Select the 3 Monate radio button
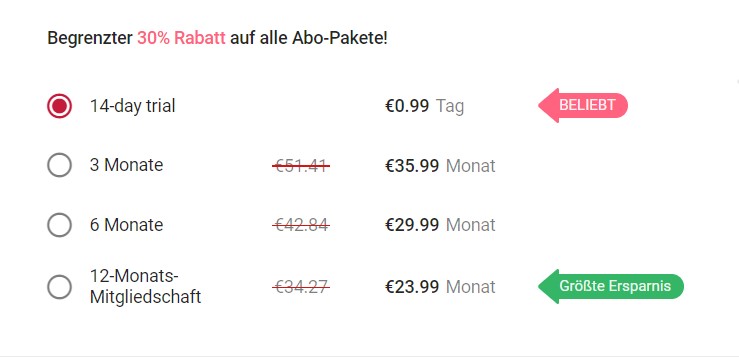The width and height of the screenshot is (739, 360). (x=59, y=165)
